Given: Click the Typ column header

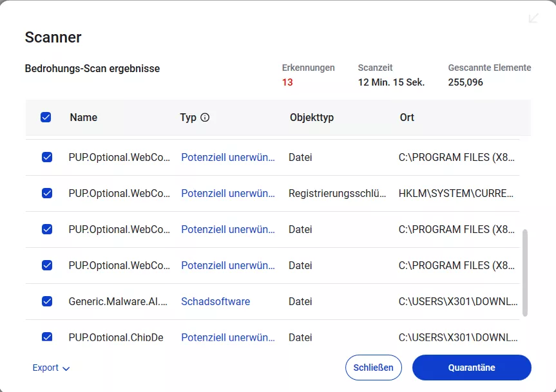Looking at the screenshot, I should [188, 118].
